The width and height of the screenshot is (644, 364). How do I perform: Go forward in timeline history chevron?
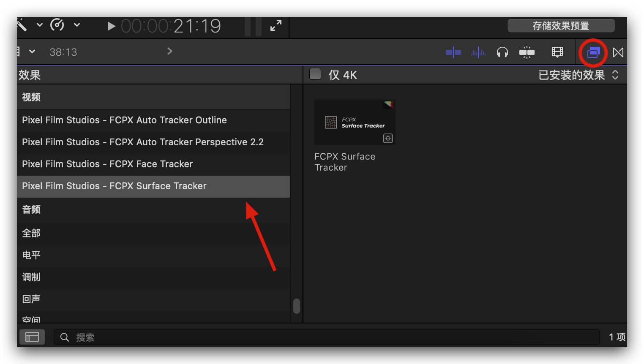pos(170,51)
